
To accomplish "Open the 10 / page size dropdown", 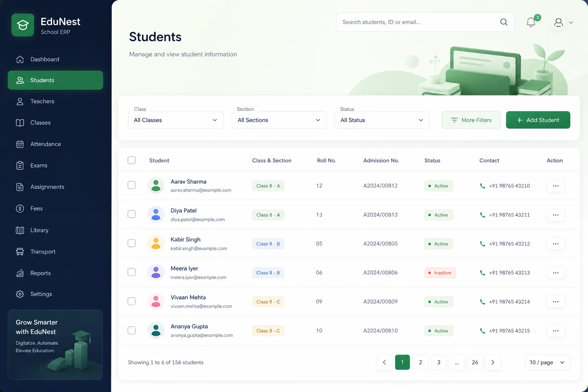I will pos(547,362).
